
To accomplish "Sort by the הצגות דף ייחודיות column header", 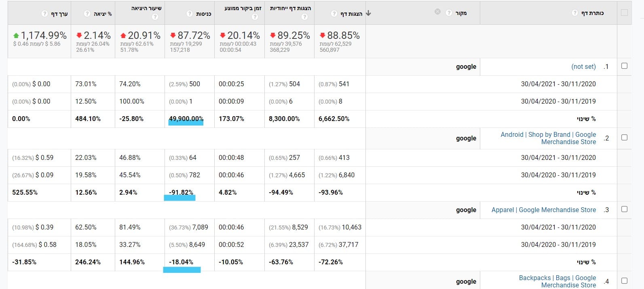I will click(x=290, y=8).
